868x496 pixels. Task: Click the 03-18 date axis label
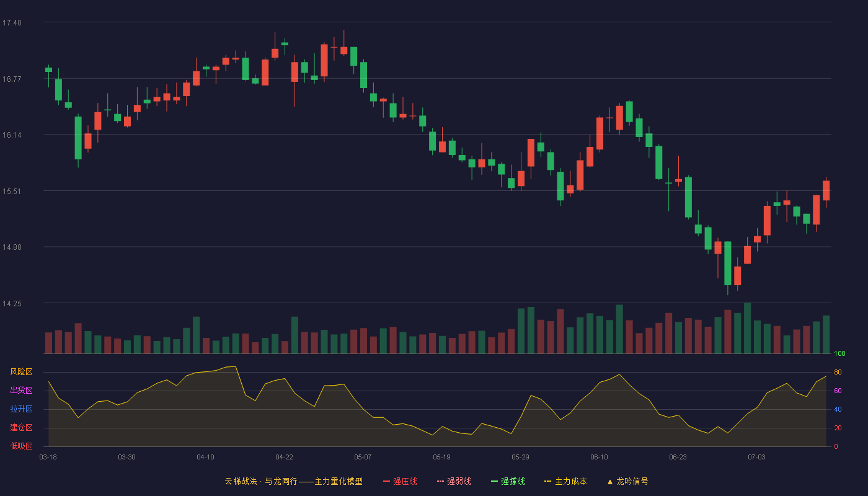(48, 457)
